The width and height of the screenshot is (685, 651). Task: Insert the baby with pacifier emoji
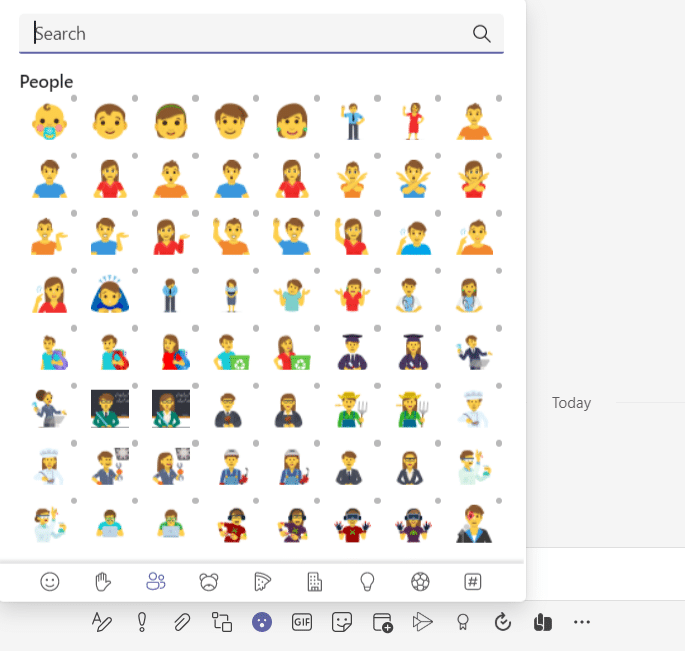[49, 121]
